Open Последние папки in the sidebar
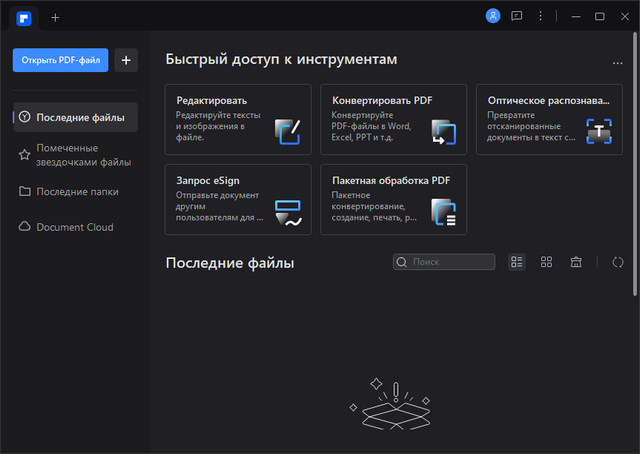Image resolution: width=640 pixels, height=454 pixels. click(x=75, y=191)
